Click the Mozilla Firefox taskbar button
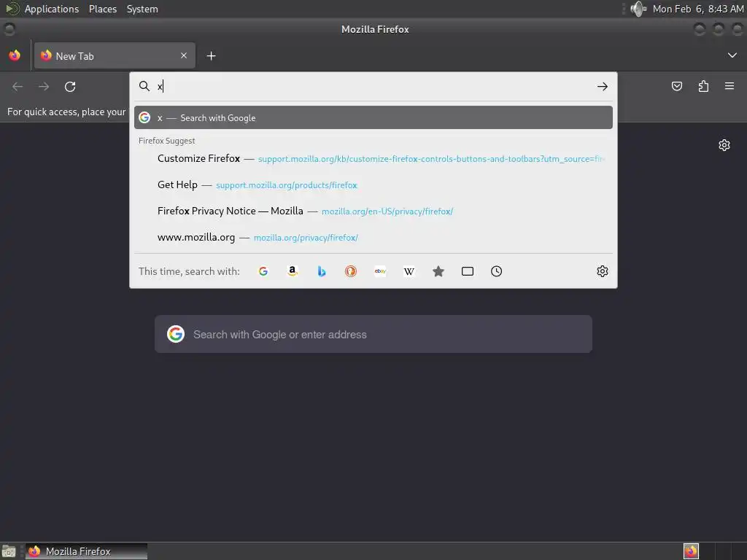Screen dimensions: 747x560 pyautogui.click(x=86, y=551)
